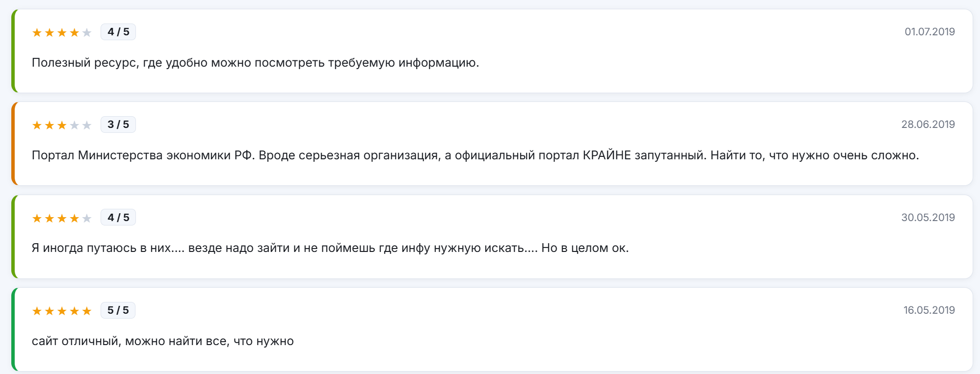Click the date 28.06.2019

point(928,125)
